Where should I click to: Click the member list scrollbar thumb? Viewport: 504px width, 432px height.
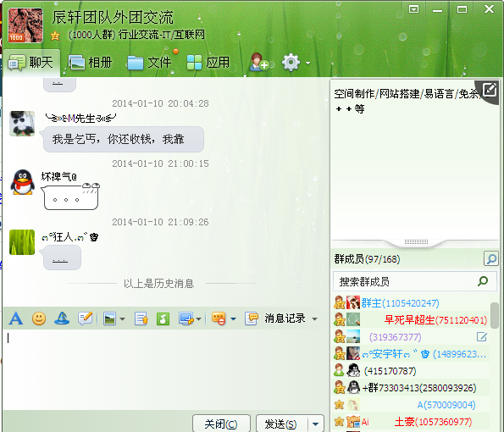tap(495, 316)
